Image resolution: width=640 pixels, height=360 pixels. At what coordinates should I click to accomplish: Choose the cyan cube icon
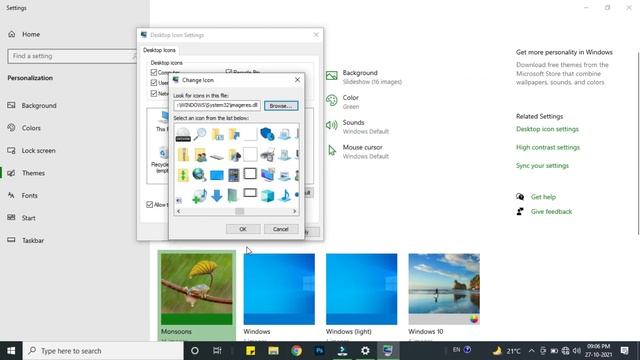point(267,196)
